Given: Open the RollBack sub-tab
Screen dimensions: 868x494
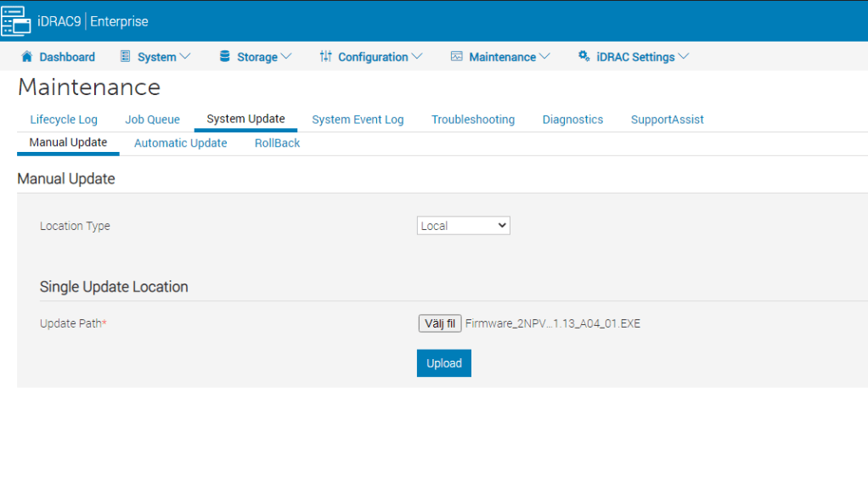Looking at the screenshot, I should (x=277, y=143).
